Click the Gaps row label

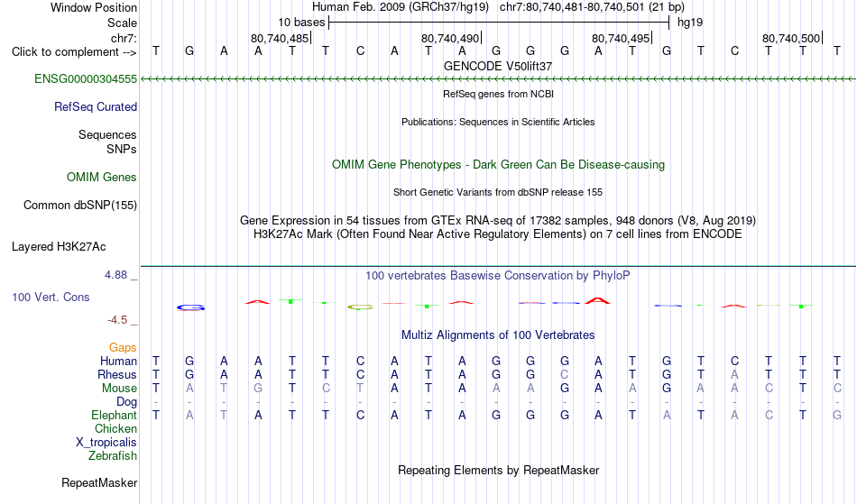click(x=123, y=348)
